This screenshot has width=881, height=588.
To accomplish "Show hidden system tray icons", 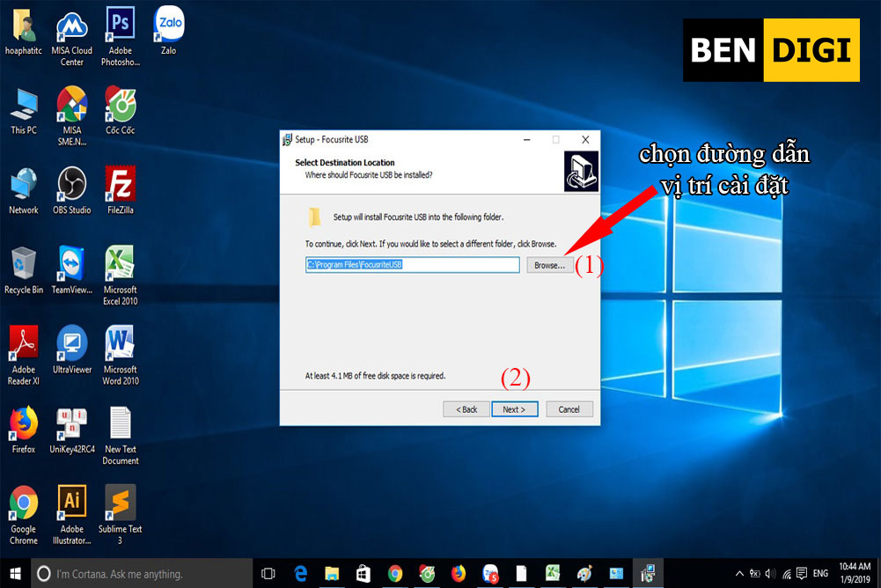I will coord(739,573).
